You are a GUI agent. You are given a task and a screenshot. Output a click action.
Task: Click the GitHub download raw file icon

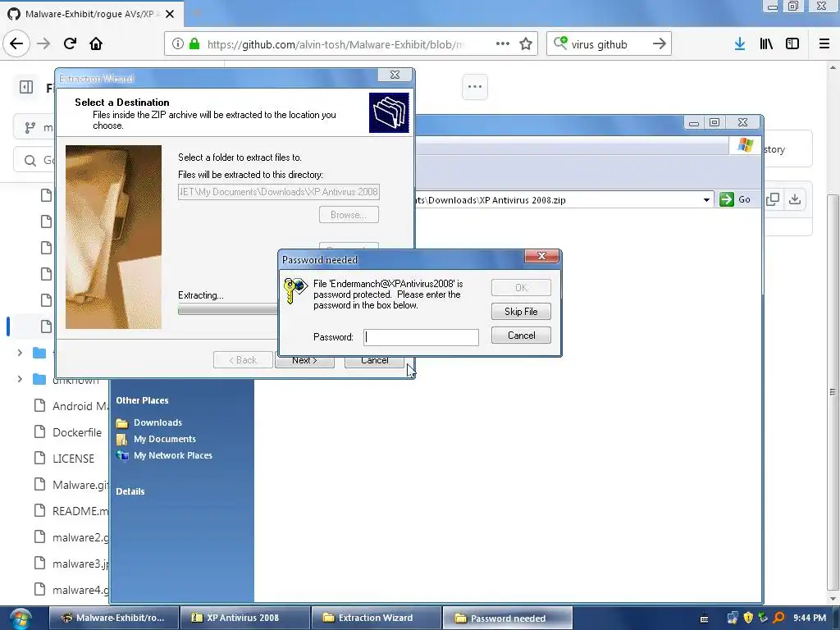click(795, 199)
